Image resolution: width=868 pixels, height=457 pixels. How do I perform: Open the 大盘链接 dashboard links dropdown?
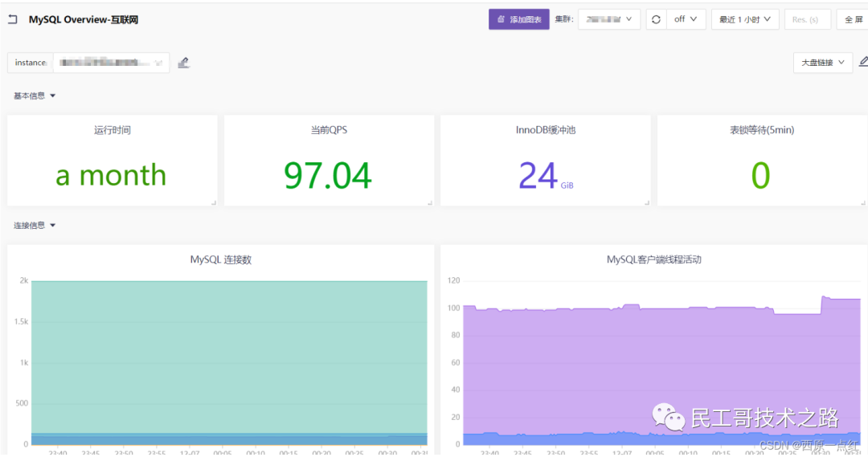click(823, 63)
